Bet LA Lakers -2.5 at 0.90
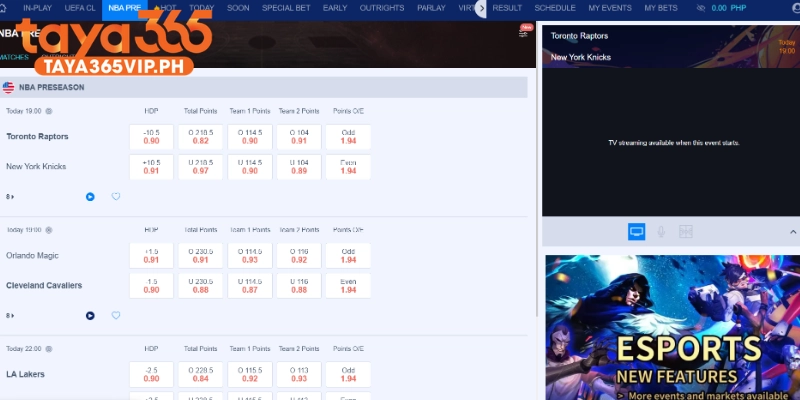 pos(152,374)
